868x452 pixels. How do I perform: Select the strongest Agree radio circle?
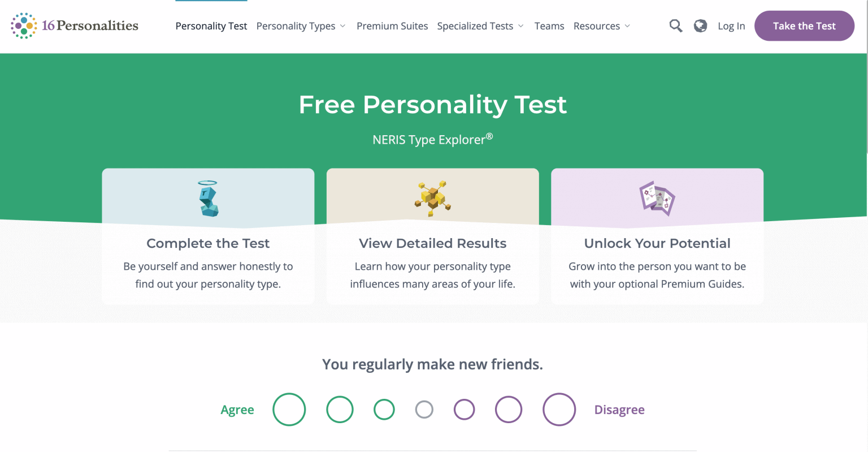[x=289, y=409]
